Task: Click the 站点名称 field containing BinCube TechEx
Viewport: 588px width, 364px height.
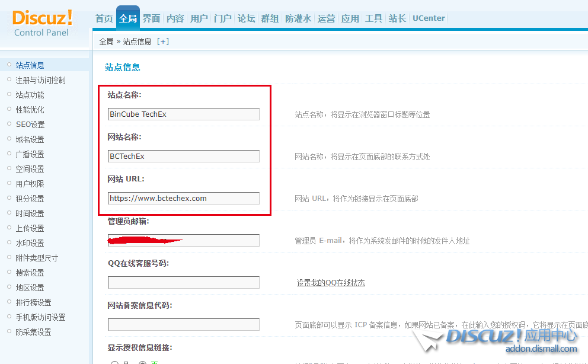Action: click(x=183, y=114)
